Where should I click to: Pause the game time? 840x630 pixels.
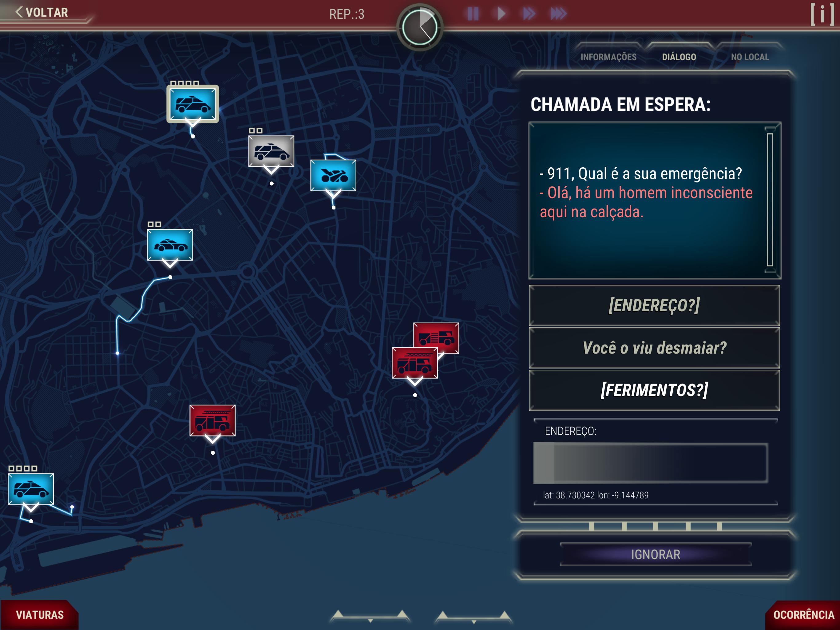click(x=473, y=14)
